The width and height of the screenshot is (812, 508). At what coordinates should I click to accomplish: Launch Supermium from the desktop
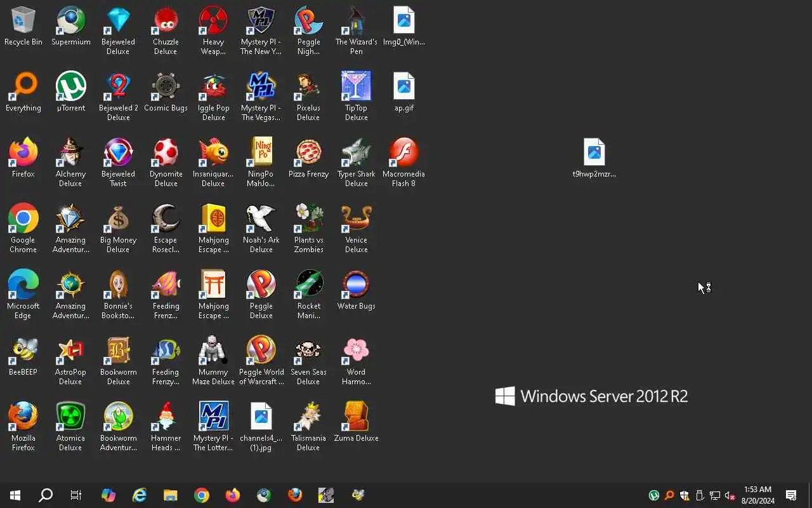pos(70,27)
